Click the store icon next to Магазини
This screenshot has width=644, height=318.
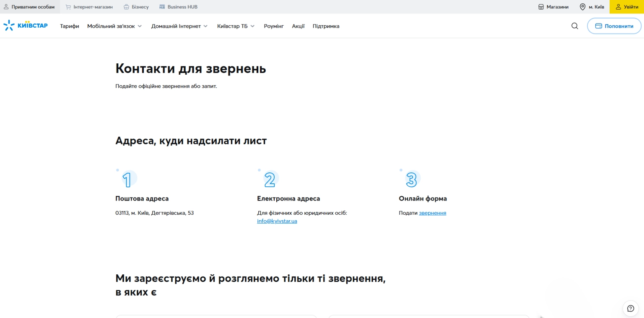tap(541, 7)
